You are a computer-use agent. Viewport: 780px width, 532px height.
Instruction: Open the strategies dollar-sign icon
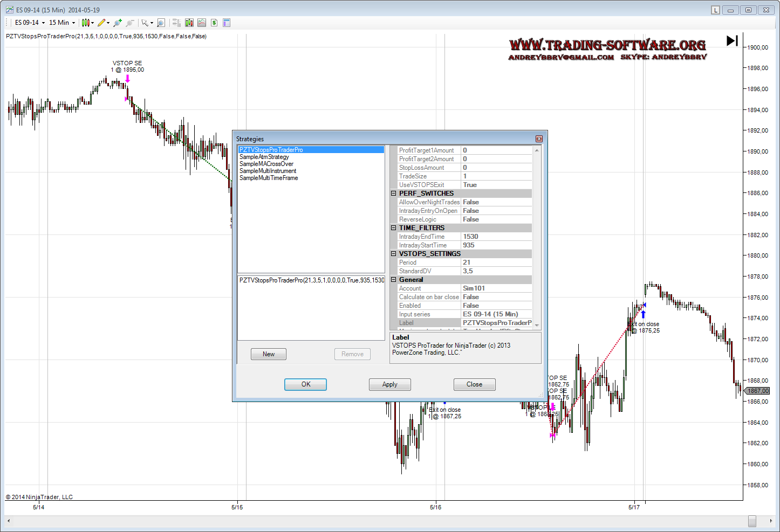tap(214, 23)
